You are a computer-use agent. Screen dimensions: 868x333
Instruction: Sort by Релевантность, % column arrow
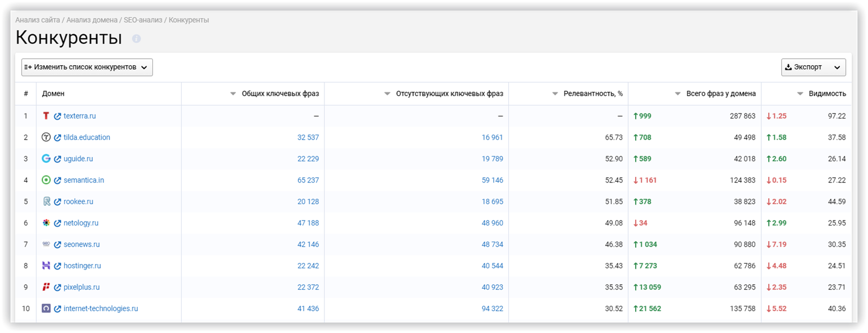click(555, 94)
